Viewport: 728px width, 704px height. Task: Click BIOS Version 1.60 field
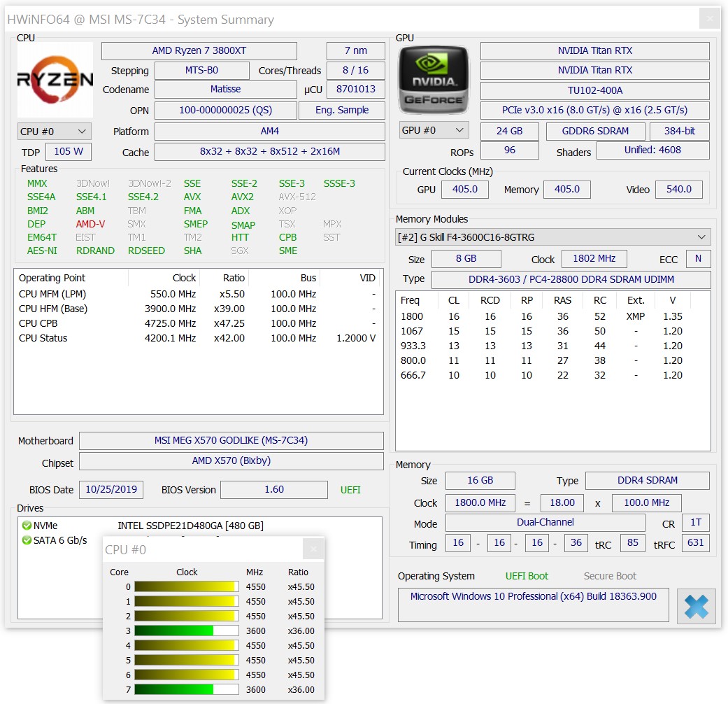pyautogui.click(x=274, y=490)
